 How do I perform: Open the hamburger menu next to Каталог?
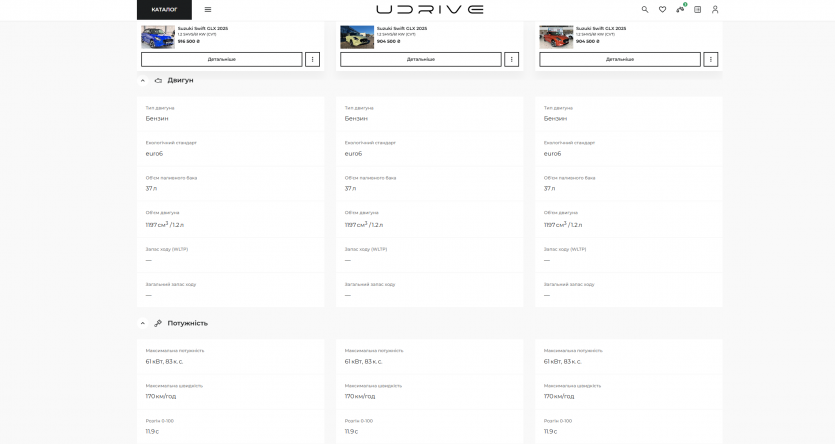[x=208, y=9]
